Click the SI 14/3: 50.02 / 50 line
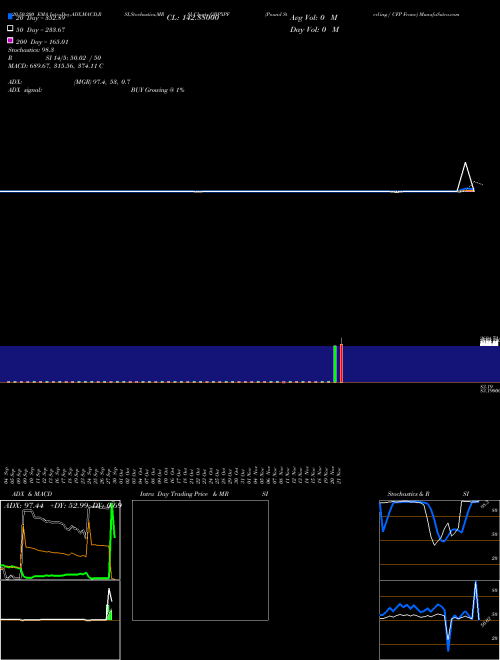 click(x=73, y=58)
